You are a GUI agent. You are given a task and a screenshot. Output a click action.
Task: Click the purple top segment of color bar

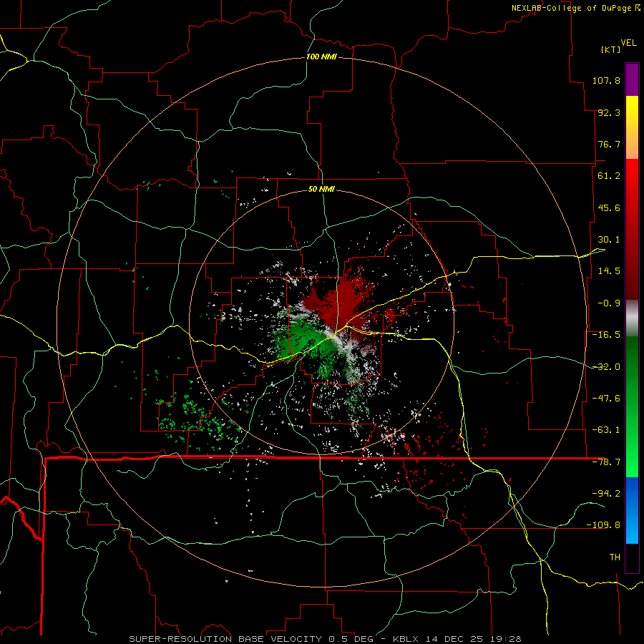click(632, 79)
